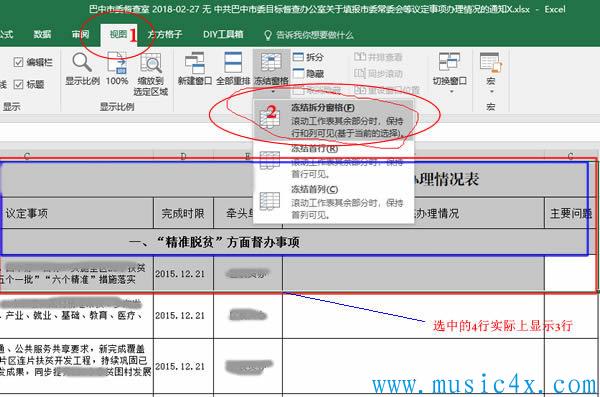Click the 议定事项 header cell
600x397 pixels.
[77, 213]
